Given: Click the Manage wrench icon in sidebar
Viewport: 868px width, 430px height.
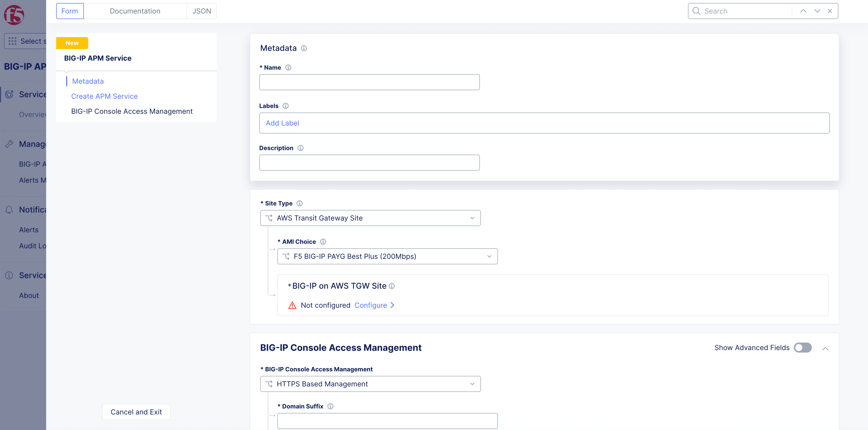Looking at the screenshot, I should [10, 144].
